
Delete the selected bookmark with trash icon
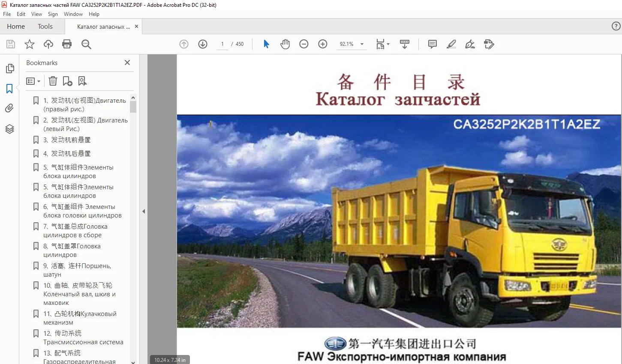(53, 81)
